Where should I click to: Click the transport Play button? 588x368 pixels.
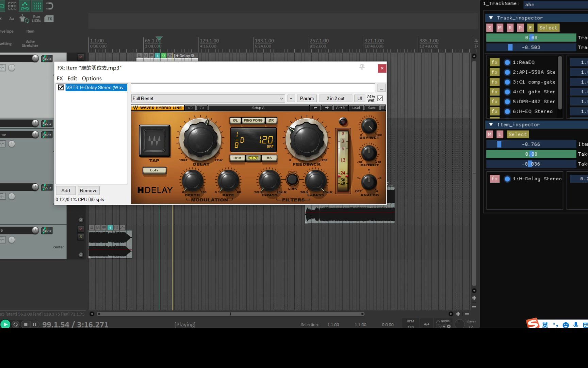[5, 324]
